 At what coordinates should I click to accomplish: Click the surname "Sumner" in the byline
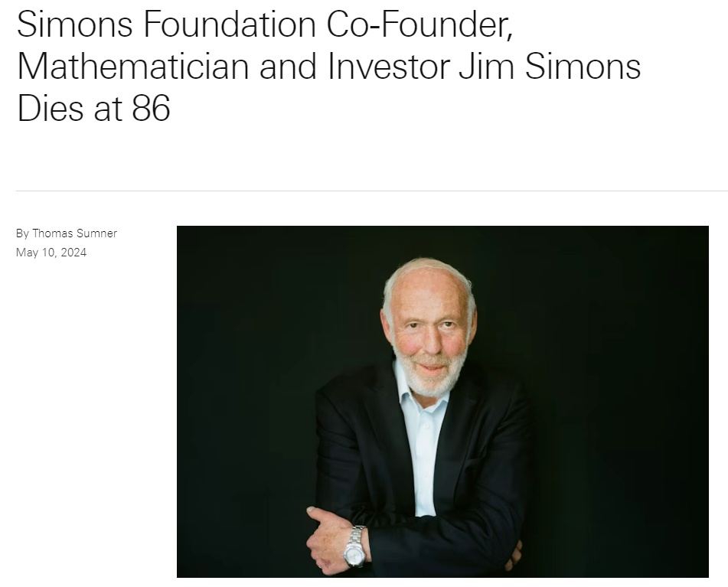(x=96, y=233)
